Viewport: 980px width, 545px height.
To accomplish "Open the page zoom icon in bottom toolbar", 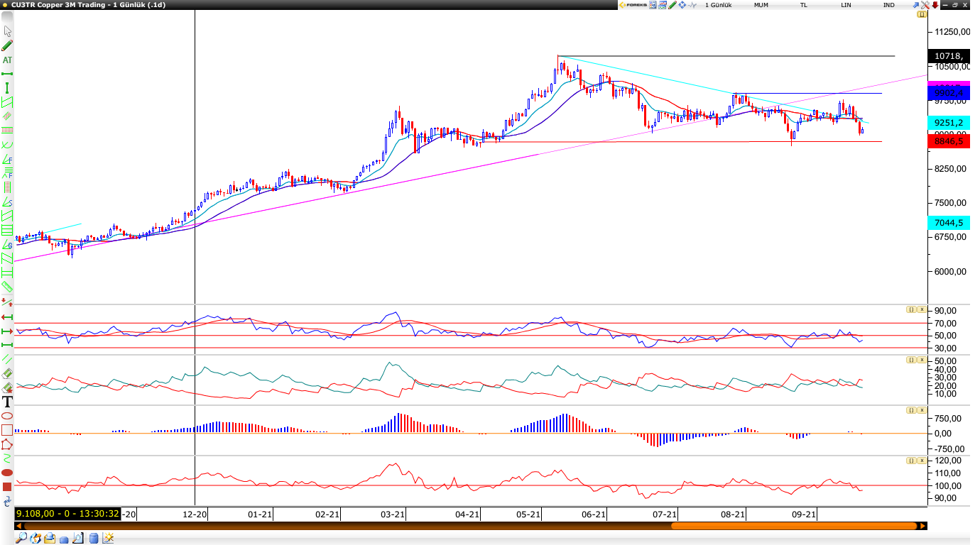I will (x=78, y=539).
